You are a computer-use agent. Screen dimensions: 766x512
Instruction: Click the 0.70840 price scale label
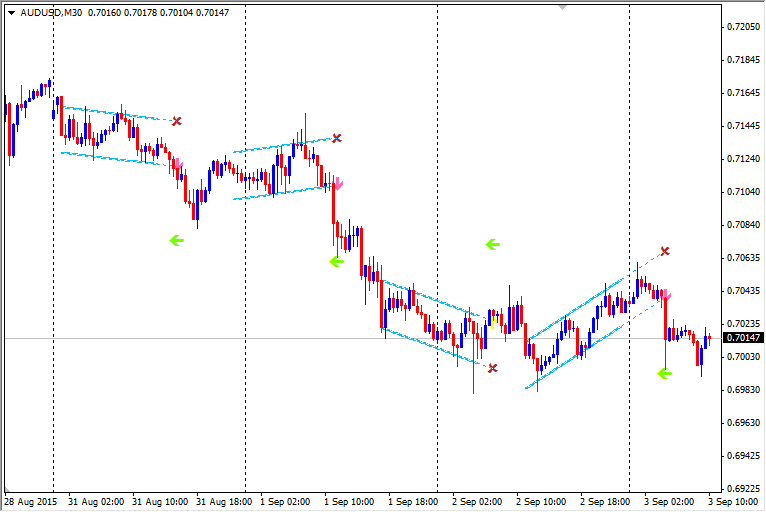pos(744,225)
